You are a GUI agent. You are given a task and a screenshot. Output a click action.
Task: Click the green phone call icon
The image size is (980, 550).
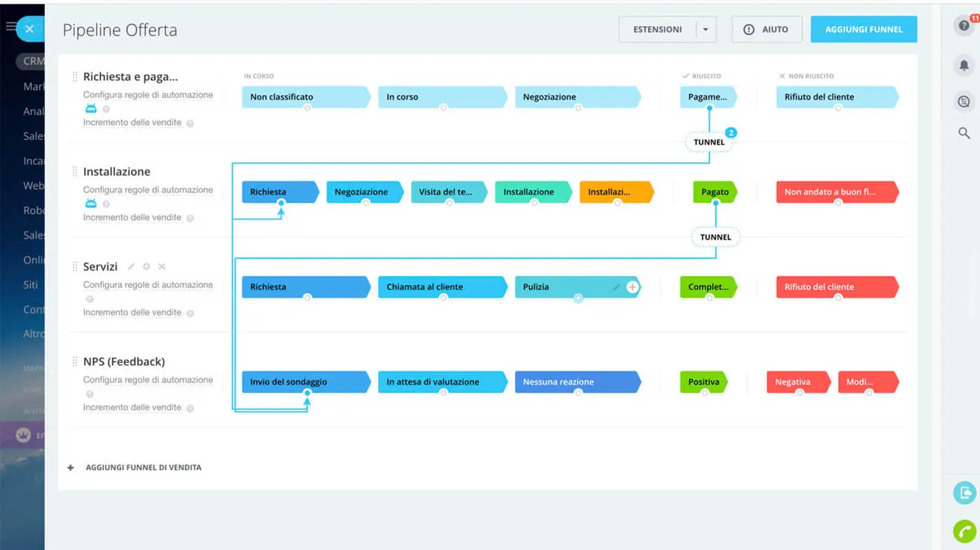[965, 531]
